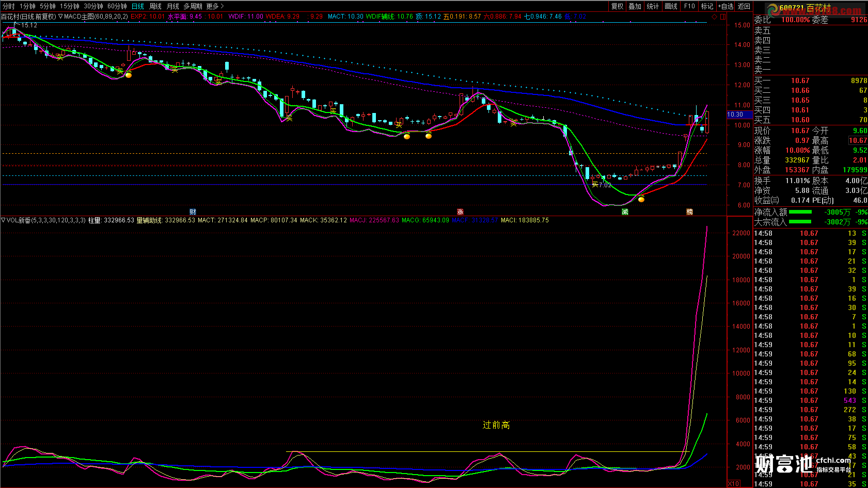Click the 600721 百花村 stock title

pyautogui.click(x=805, y=8)
